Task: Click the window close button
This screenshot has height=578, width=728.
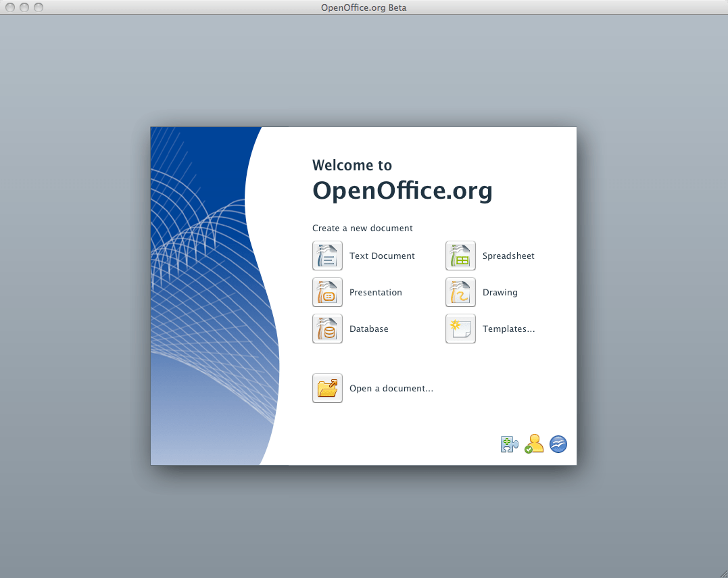Action: [9, 7]
